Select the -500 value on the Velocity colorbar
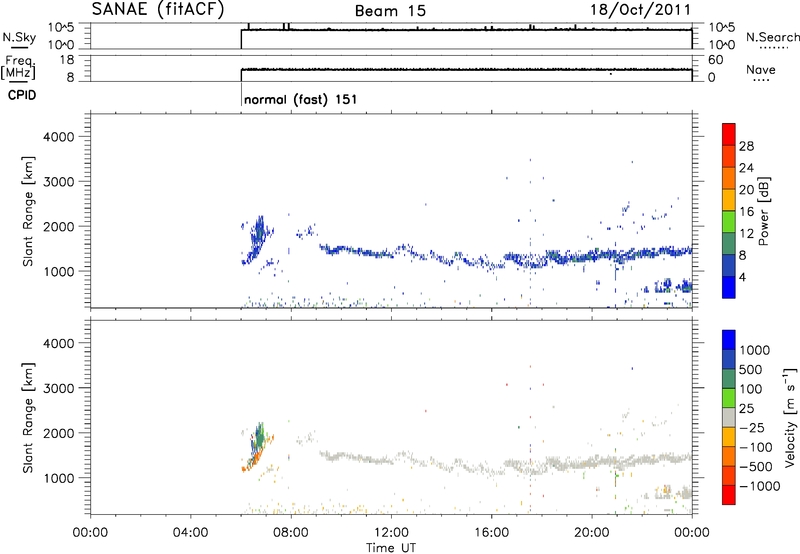 tap(756, 467)
